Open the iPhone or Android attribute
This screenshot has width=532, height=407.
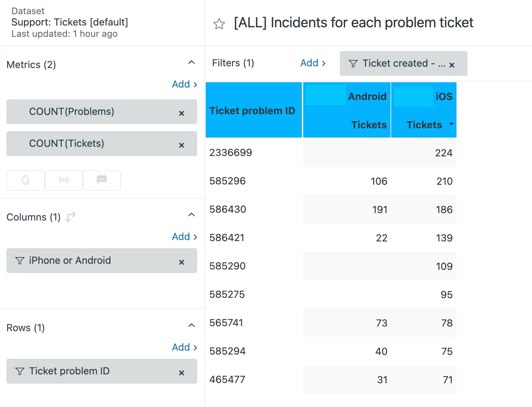click(x=70, y=261)
